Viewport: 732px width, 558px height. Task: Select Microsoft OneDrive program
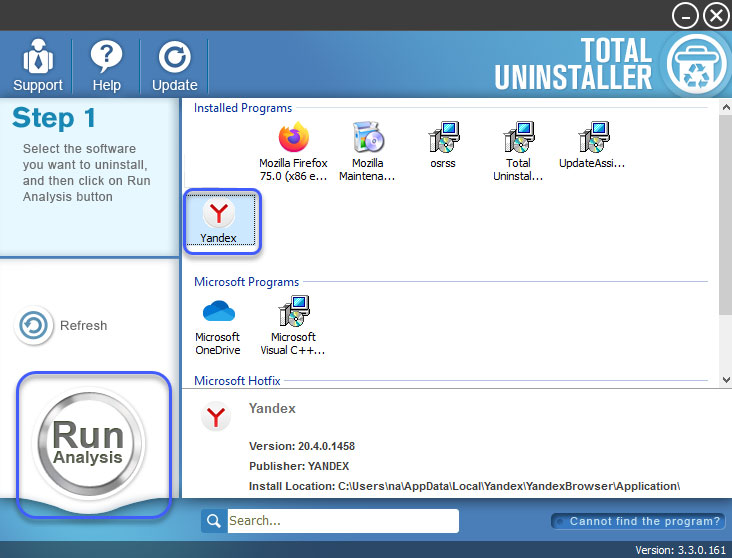pos(218,326)
